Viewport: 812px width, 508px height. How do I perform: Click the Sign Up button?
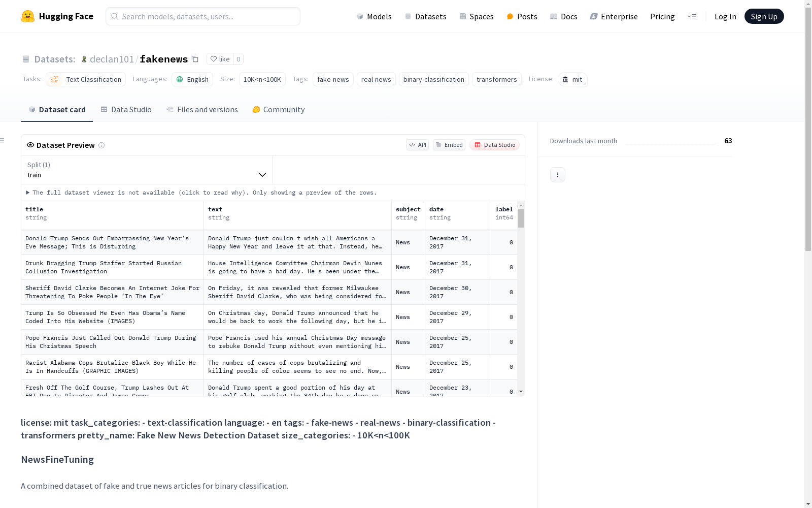click(x=764, y=16)
